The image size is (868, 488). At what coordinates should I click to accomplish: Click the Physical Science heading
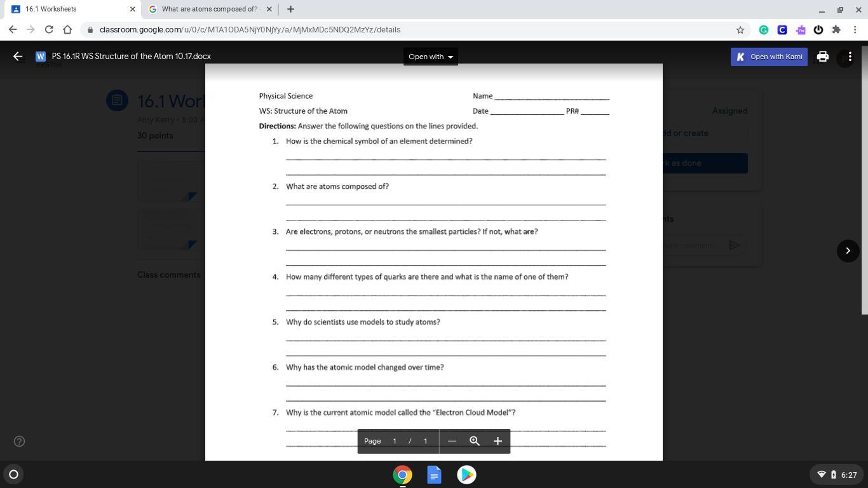point(286,96)
